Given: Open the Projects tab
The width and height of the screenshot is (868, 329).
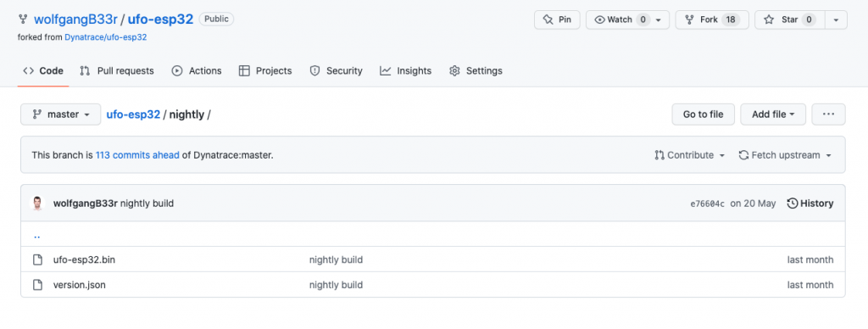Looking at the screenshot, I should (x=265, y=71).
